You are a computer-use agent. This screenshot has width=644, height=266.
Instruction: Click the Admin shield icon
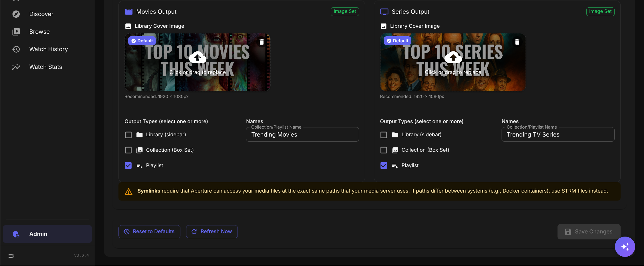click(16, 234)
